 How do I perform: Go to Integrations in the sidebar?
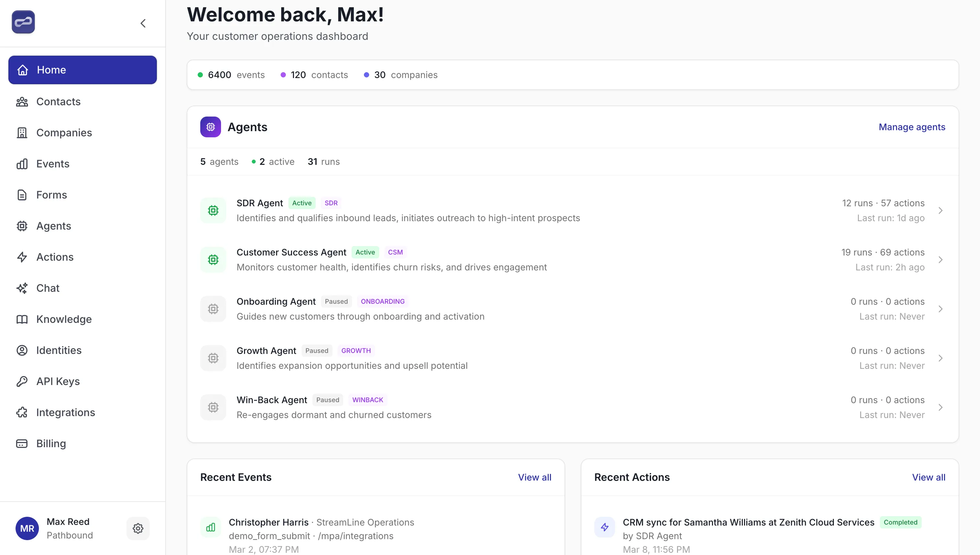pos(65,413)
